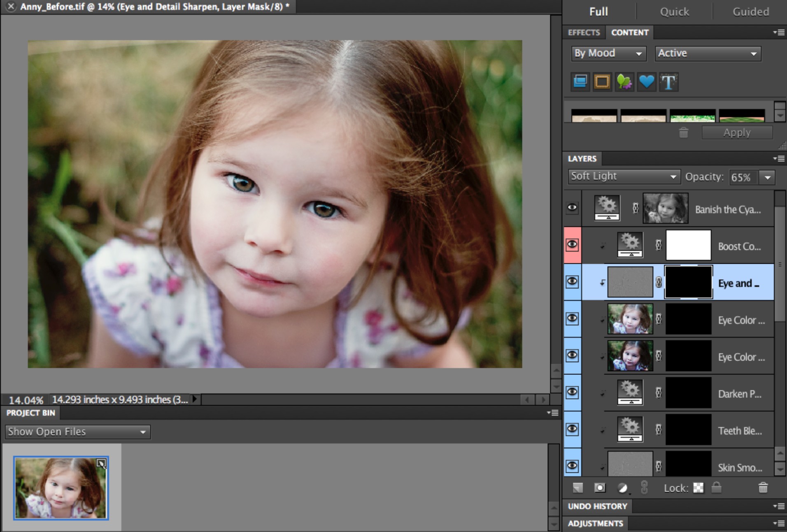Select the Graphics leaf filter icon
The image size is (787, 532).
click(624, 81)
